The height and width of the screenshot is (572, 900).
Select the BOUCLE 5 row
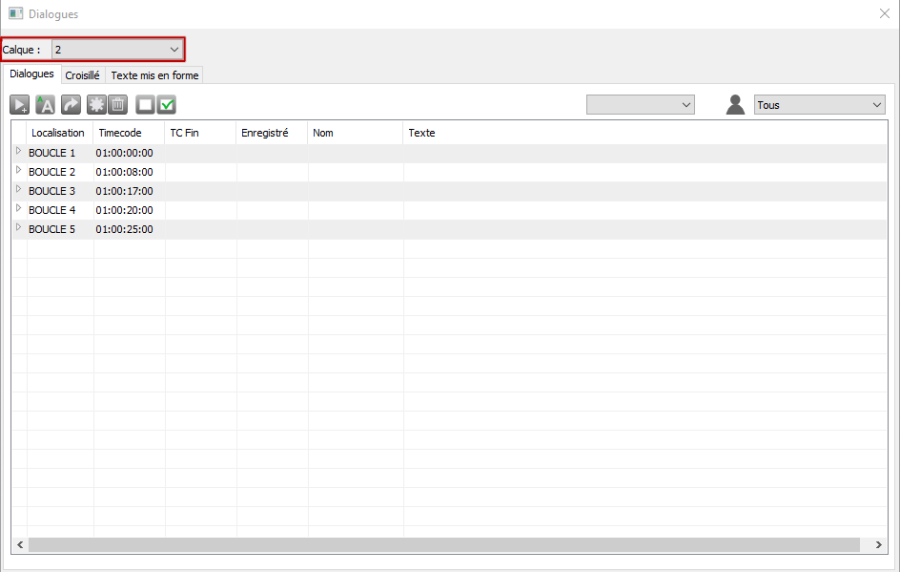pos(52,229)
